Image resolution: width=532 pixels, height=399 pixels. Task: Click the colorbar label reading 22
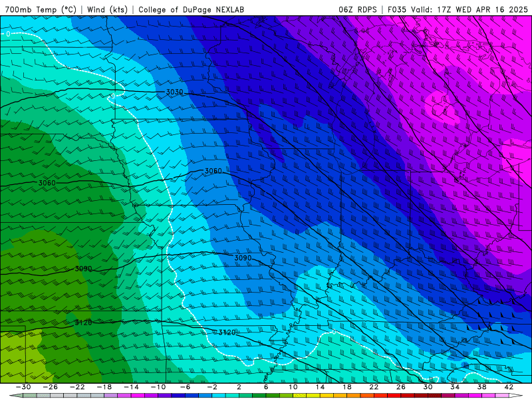[x=374, y=387]
